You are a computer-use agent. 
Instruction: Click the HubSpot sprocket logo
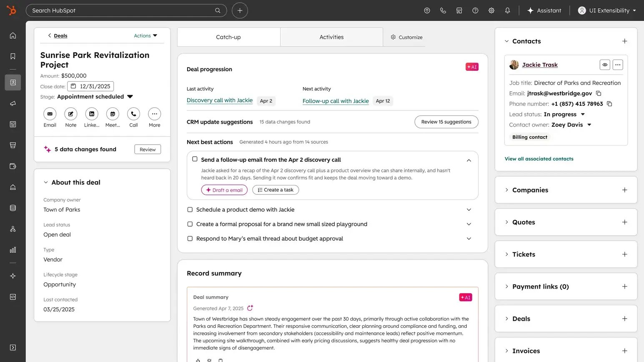coord(11,10)
